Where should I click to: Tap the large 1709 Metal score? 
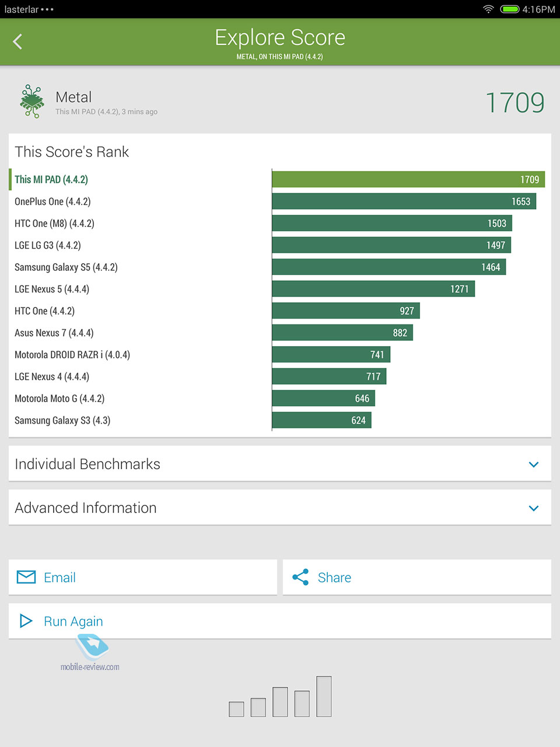point(515,103)
